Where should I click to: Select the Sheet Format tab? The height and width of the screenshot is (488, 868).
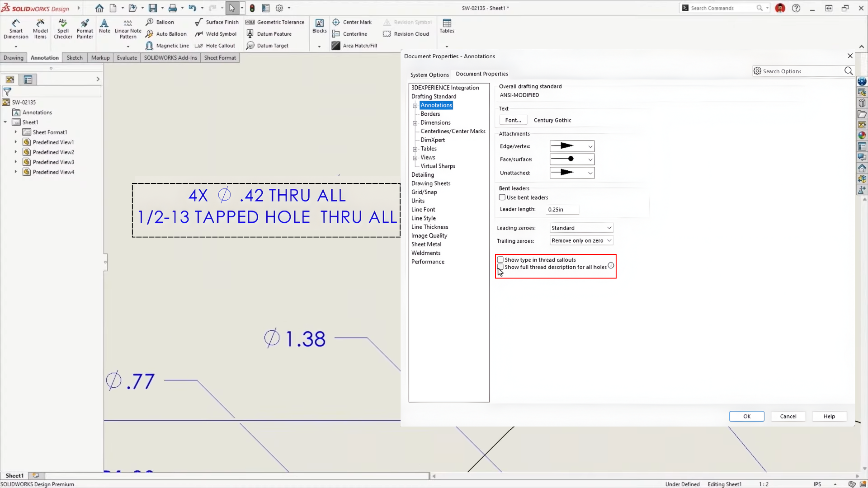point(220,58)
